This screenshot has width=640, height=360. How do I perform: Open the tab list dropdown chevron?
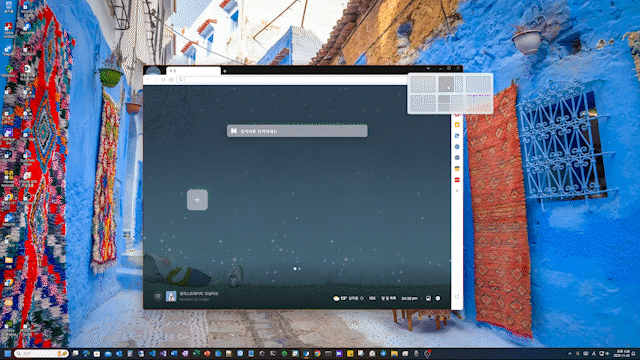click(428, 69)
